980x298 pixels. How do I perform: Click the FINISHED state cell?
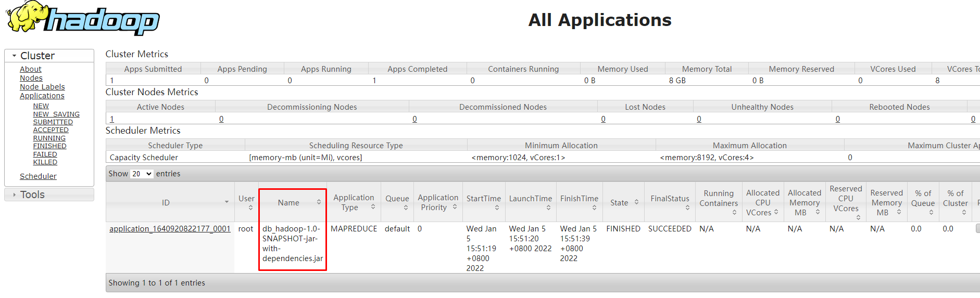[x=623, y=229]
